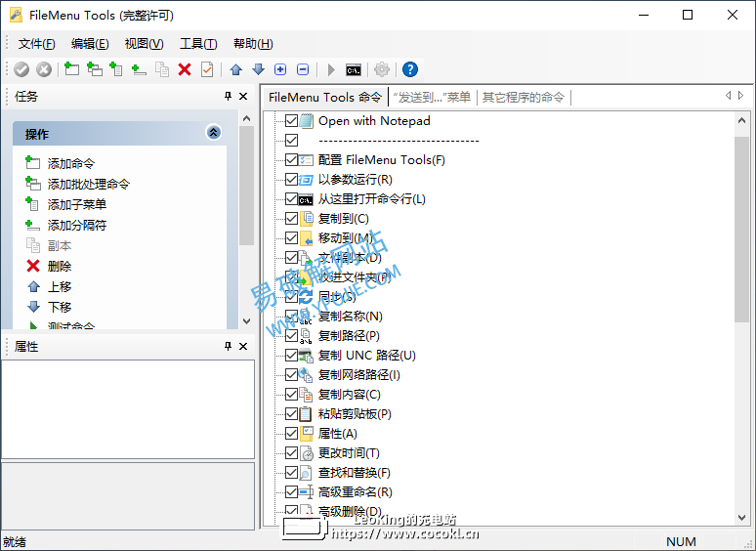Screen dimensions: 756x551
Task: Click 添加批处理命令 in the actions list
Action: tap(89, 184)
